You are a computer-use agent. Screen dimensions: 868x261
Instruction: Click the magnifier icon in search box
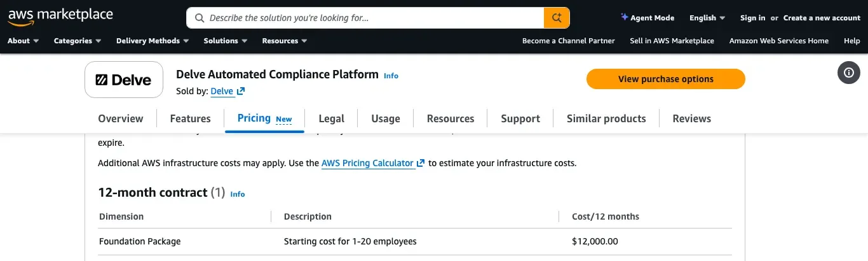[200, 18]
